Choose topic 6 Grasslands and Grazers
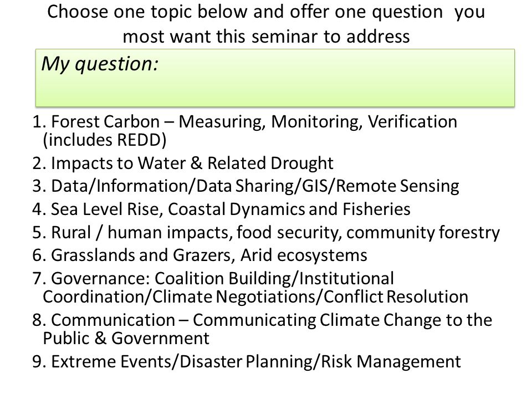 point(199,255)
